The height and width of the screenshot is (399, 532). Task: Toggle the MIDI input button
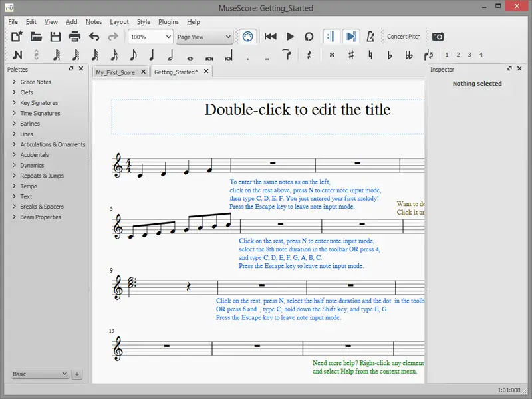(x=247, y=37)
